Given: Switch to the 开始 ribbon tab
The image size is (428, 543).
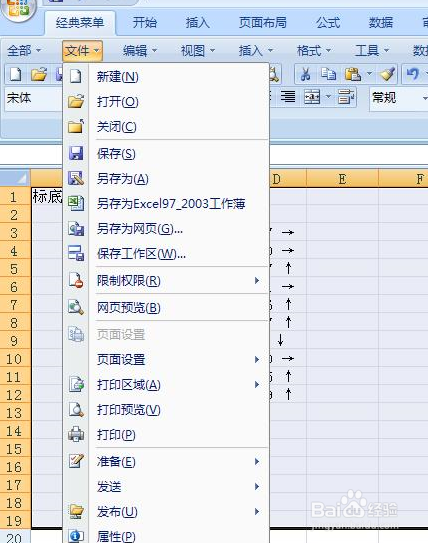Looking at the screenshot, I should [x=145, y=23].
